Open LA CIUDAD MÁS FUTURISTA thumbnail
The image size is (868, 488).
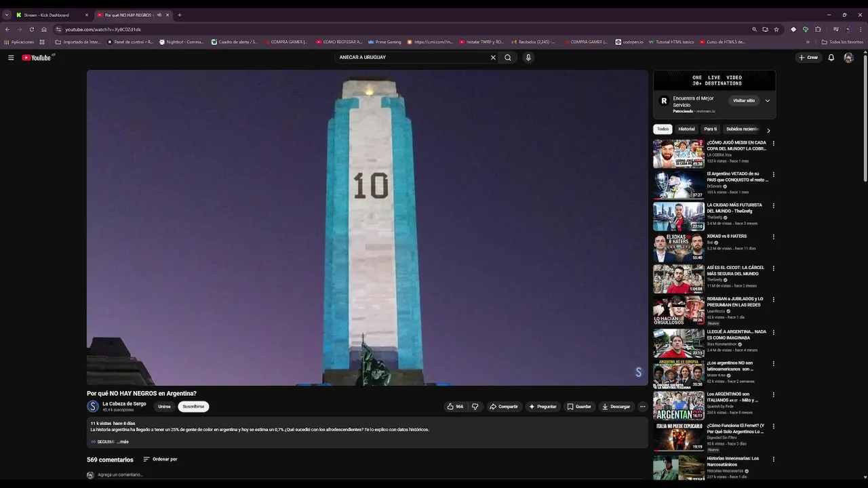click(x=679, y=216)
